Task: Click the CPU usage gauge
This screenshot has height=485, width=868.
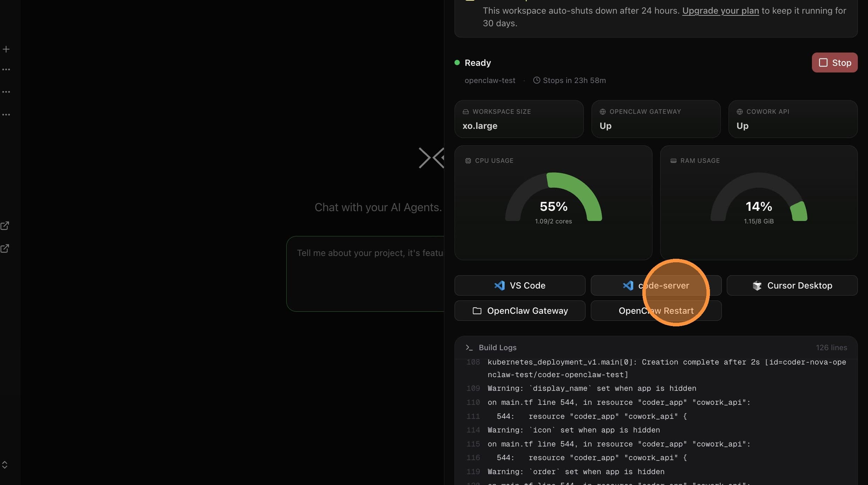Action: click(553, 197)
